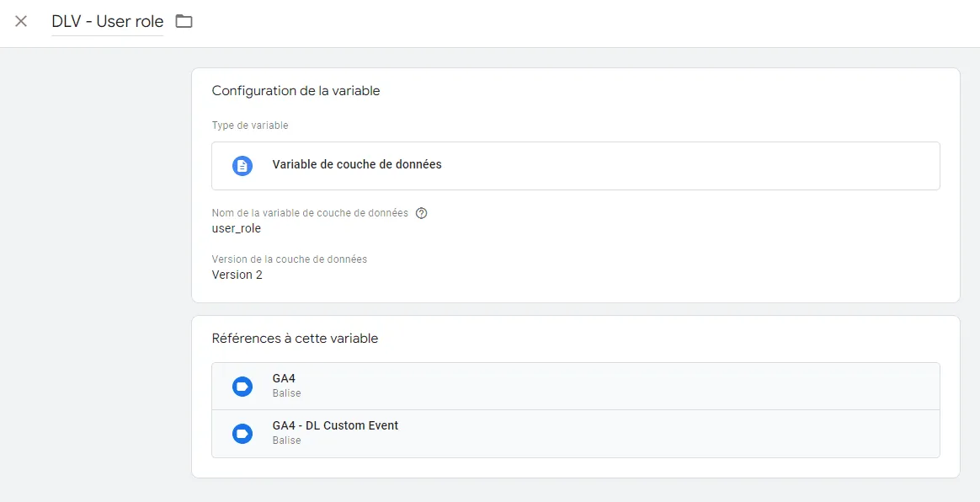The image size is (980, 502).
Task: Click the Version de la couche de données label
Action: click(x=290, y=259)
